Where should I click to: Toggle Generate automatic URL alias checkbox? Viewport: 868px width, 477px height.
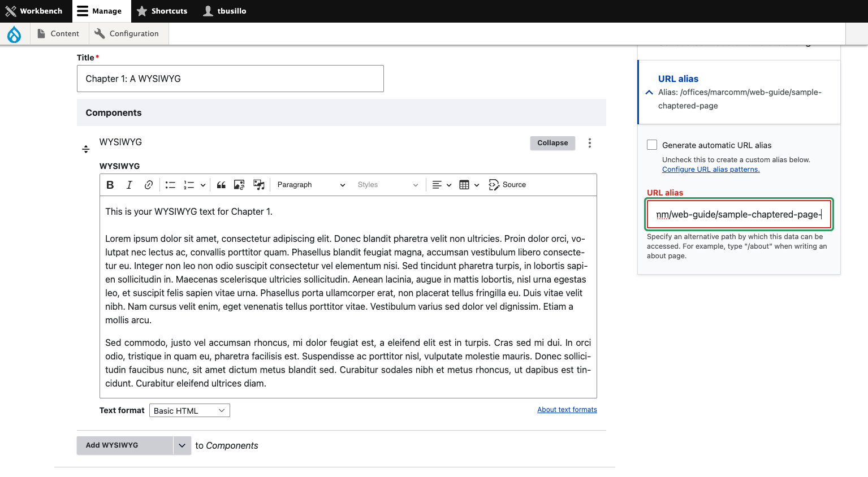coord(652,145)
